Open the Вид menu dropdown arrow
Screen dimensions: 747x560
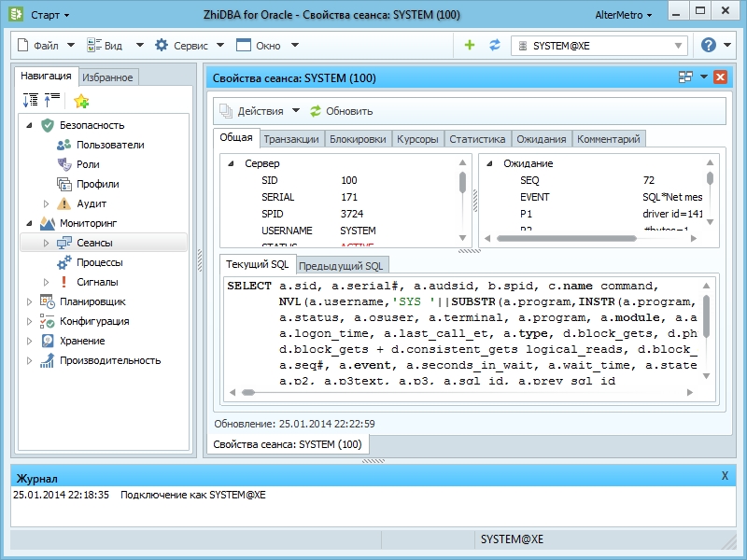coord(139,45)
